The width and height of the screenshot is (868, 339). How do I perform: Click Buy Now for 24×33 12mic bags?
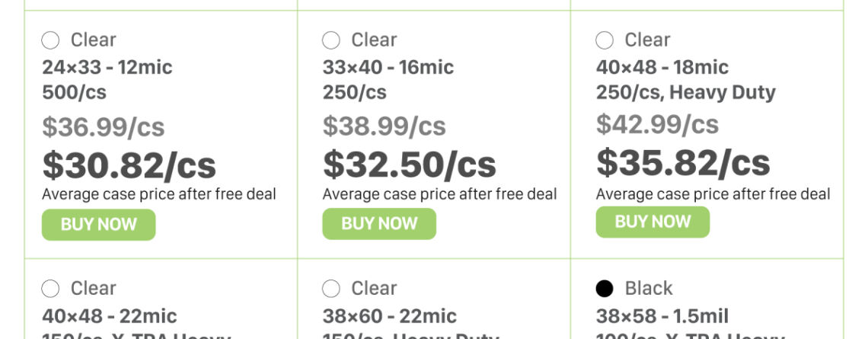(x=98, y=225)
